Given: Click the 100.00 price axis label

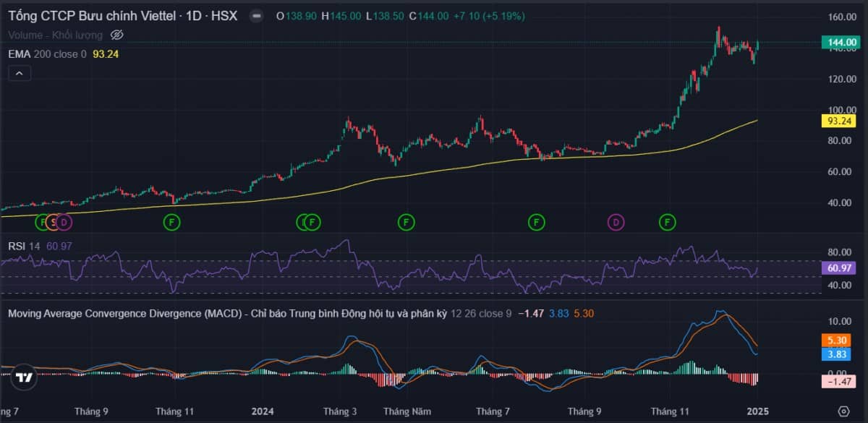Looking at the screenshot, I should click(x=841, y=110).
